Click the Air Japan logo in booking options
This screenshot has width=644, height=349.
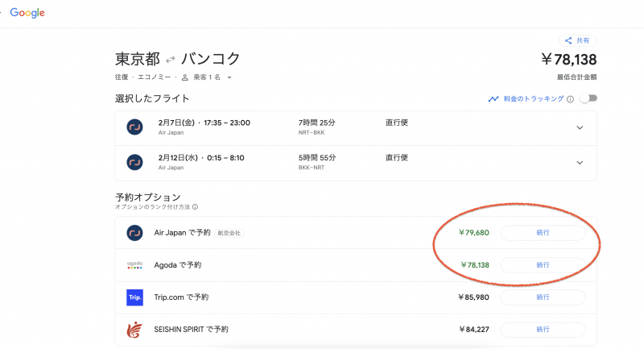[134, 233]
